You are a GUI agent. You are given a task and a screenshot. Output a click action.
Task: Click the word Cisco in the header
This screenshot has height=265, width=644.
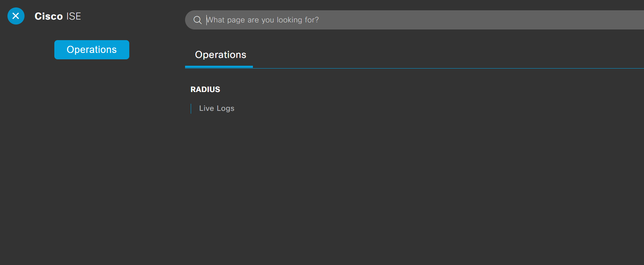[x=49, y=16]
